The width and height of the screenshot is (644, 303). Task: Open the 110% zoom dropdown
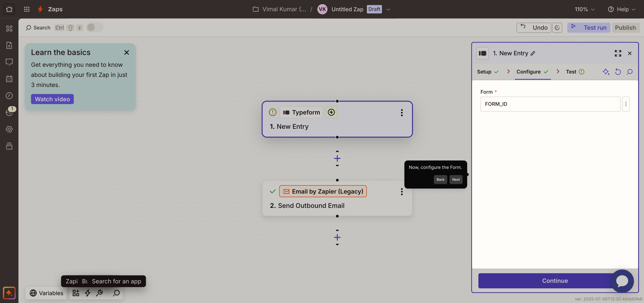tap(585, 9)
